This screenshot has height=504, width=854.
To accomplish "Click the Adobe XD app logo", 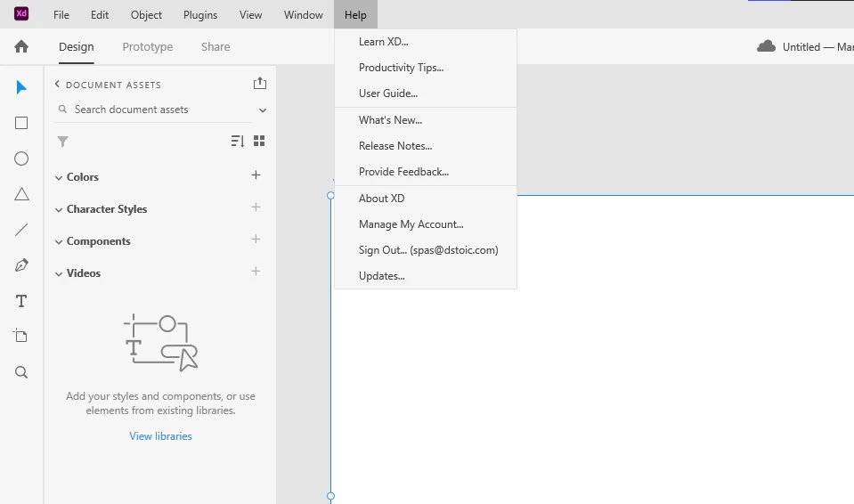I will pos(21,13).
